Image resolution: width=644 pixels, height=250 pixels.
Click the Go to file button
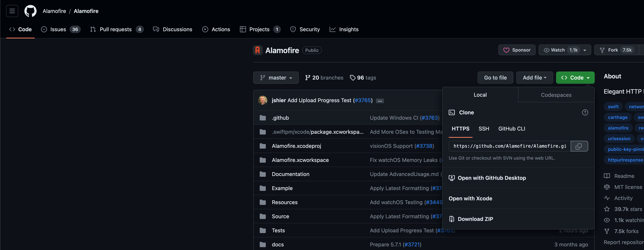(x=495, y=78)
